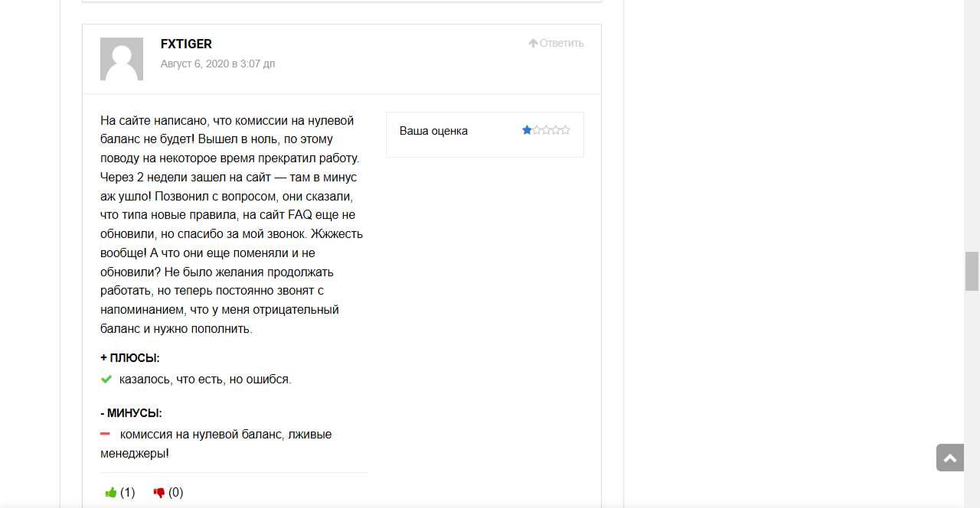Select the third rating star
Screen dimensions: 980x508
tap(546, 130)
